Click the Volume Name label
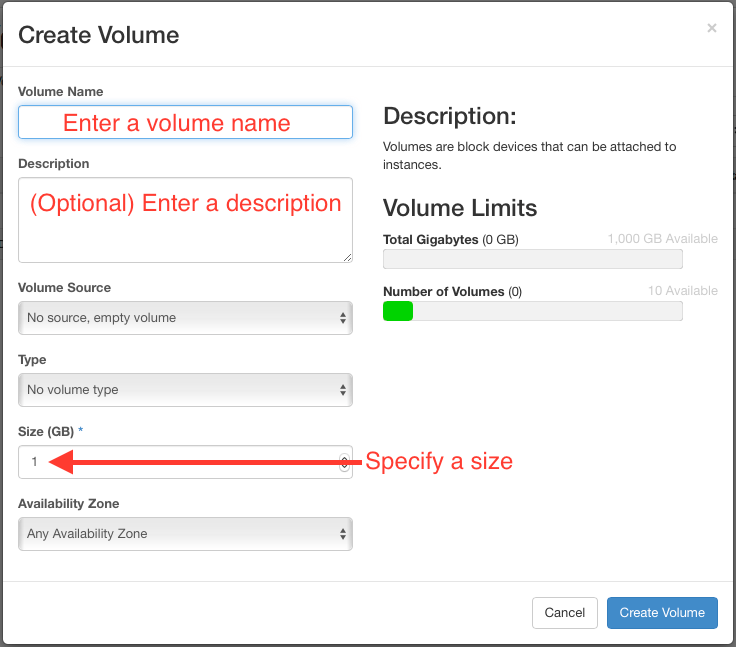 pos(60,92)
